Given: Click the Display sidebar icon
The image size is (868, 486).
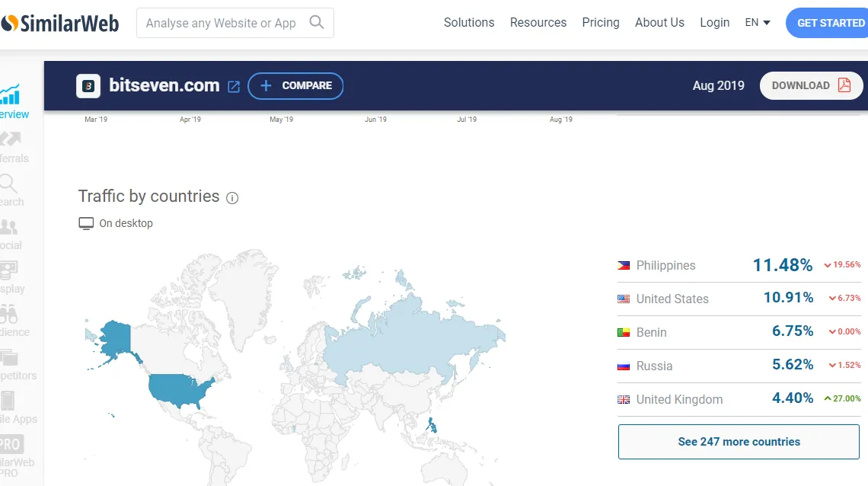Looking at the screenshot, I should pos(9,270).
